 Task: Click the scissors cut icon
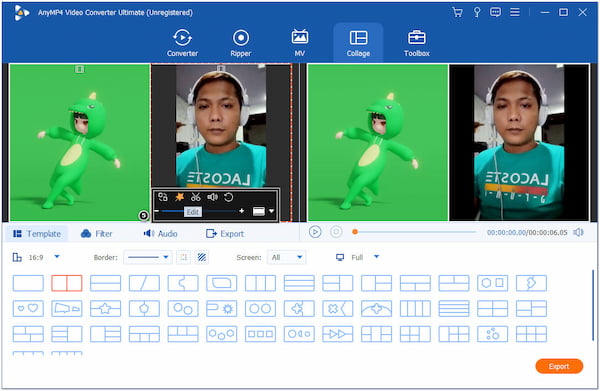tap(196, 197)
